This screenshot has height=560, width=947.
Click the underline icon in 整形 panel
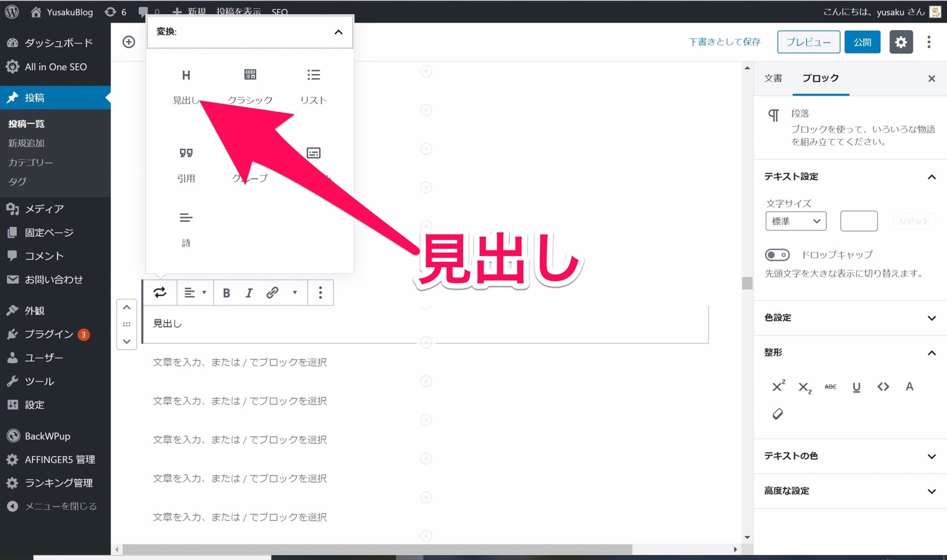pyautogui.click(x=856, y=387)
